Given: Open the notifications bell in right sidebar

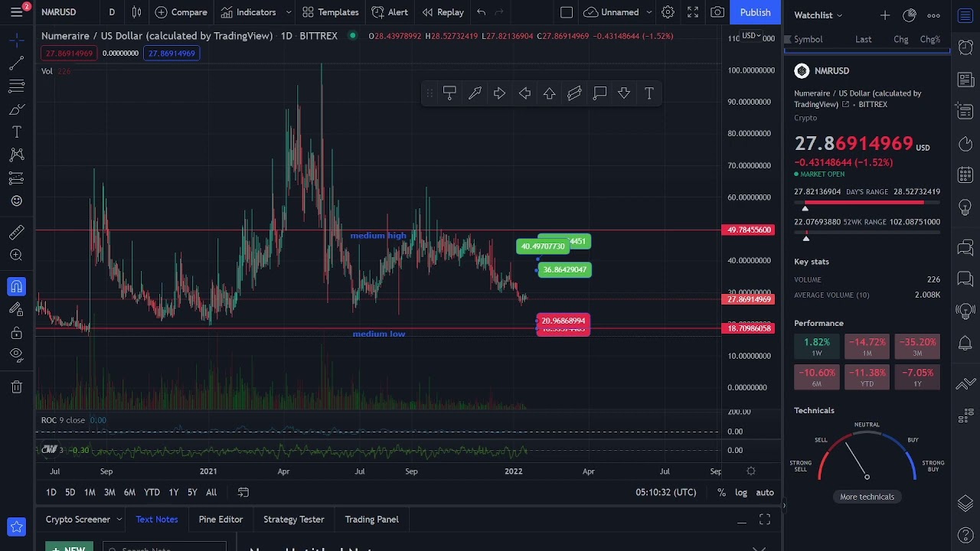Looking at the screenshot, I should (x=965, y=343).
